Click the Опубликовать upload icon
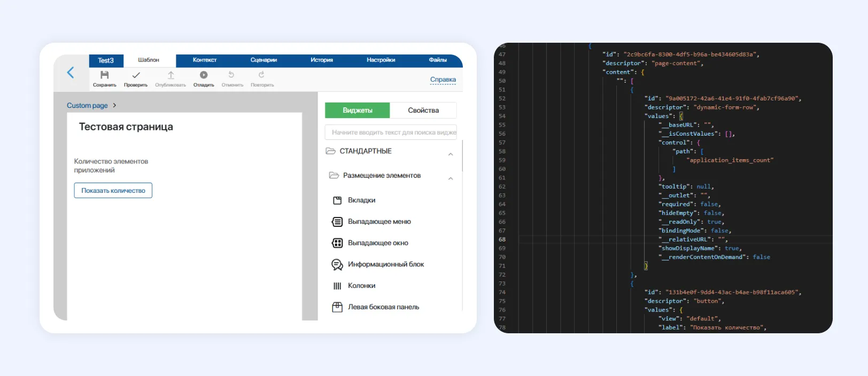Viewport: 868px width, 376px height. (170, 75)
